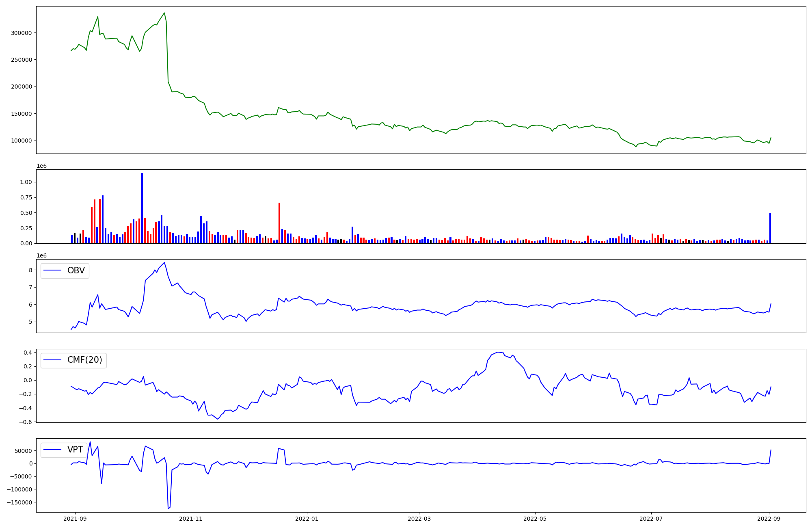This screenshot has width=812, height=528.
Task: Click the CMF(20) legend label
Action: point(84,360)
